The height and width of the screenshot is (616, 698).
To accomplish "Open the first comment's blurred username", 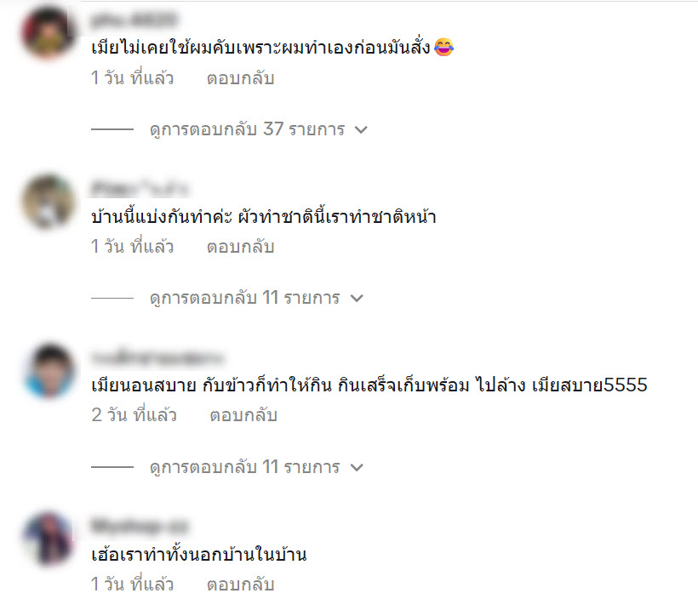I will 134,20.
